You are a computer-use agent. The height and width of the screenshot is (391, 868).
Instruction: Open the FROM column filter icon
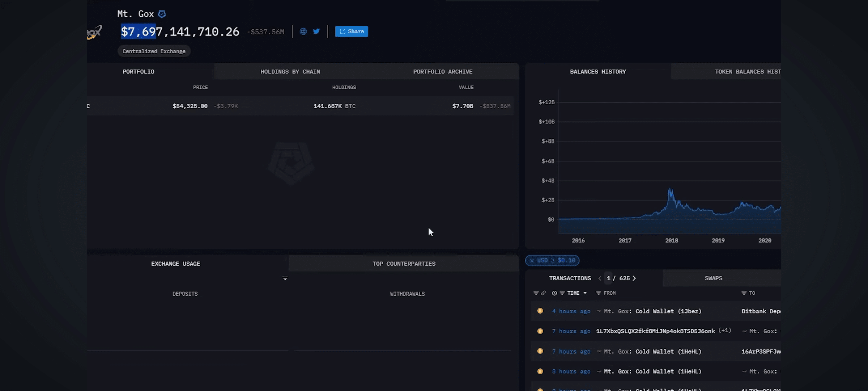coord(599,293)
